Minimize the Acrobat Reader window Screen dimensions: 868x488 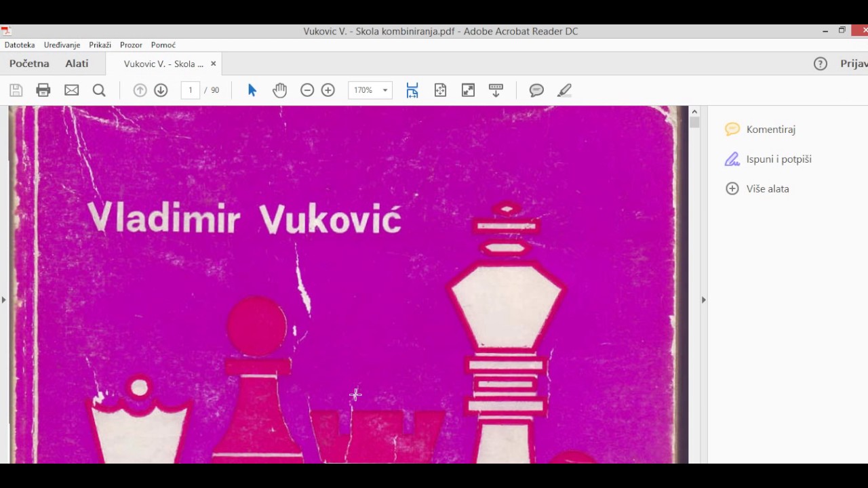(x=825, y=31)
